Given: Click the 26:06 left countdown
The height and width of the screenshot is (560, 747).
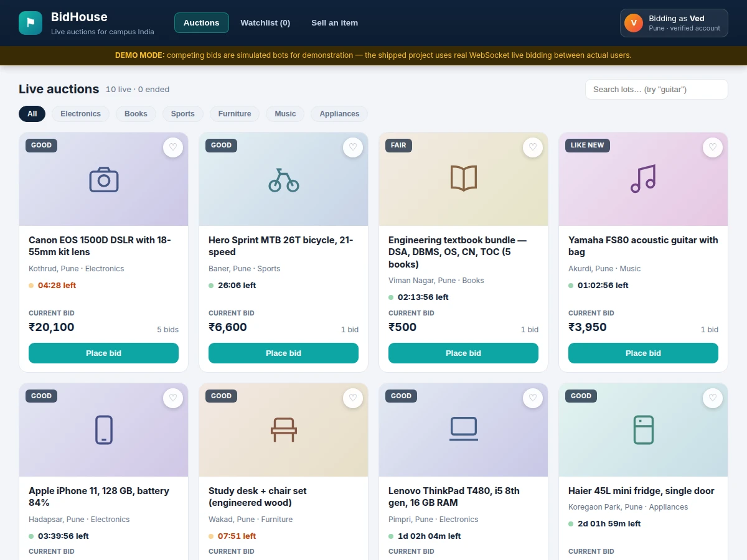Looking at the screenshot, I should [x=237, y=286].
